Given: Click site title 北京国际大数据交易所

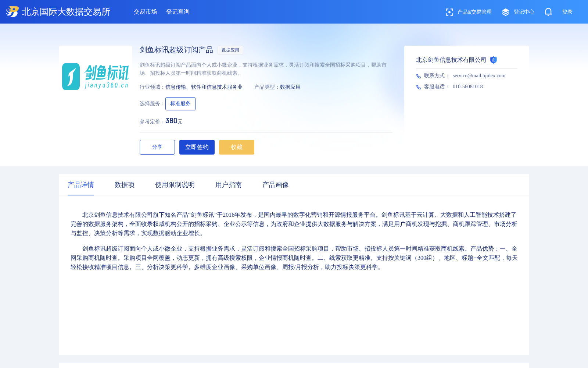Looking at the screenshot, I should [x=66, y=12].
